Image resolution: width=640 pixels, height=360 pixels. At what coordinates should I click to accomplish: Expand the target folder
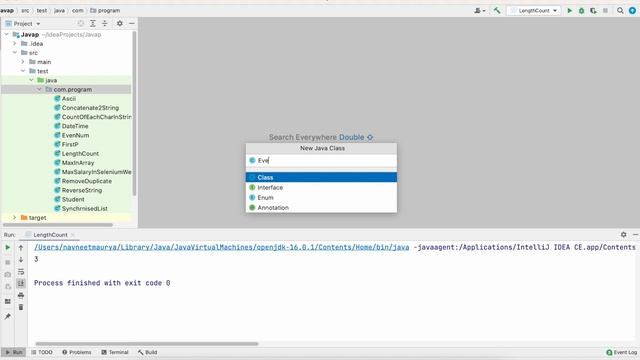pyautogui.click(x=15, y=218)
